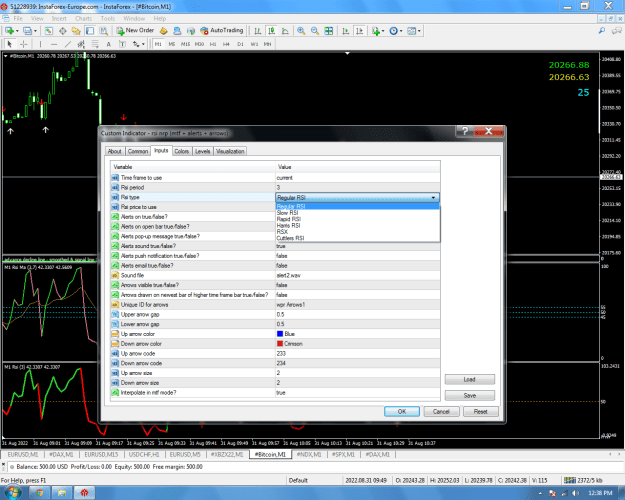This screenshot has height=500, width=625.
Task: Switch to the Common tab
Action: (138, 151)
